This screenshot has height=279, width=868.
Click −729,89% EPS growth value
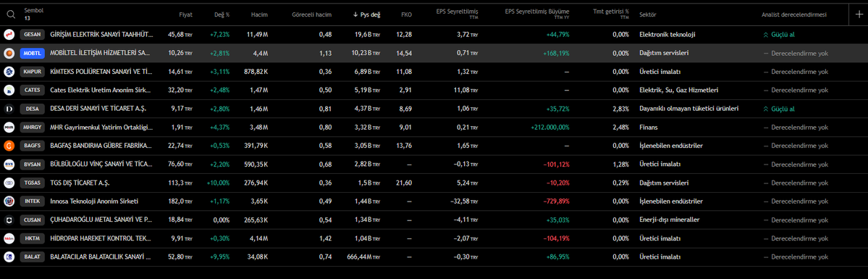(555, 201)
